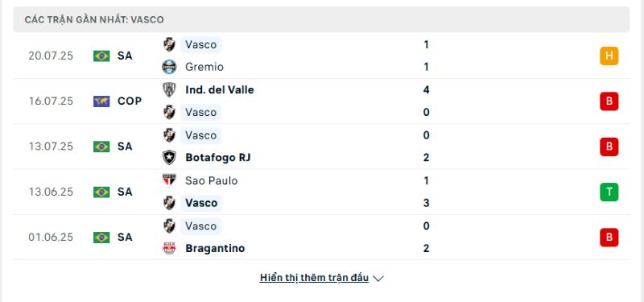Click the orange H draw result badge
This screenshot has width=644, height=302.
[609, 56]
